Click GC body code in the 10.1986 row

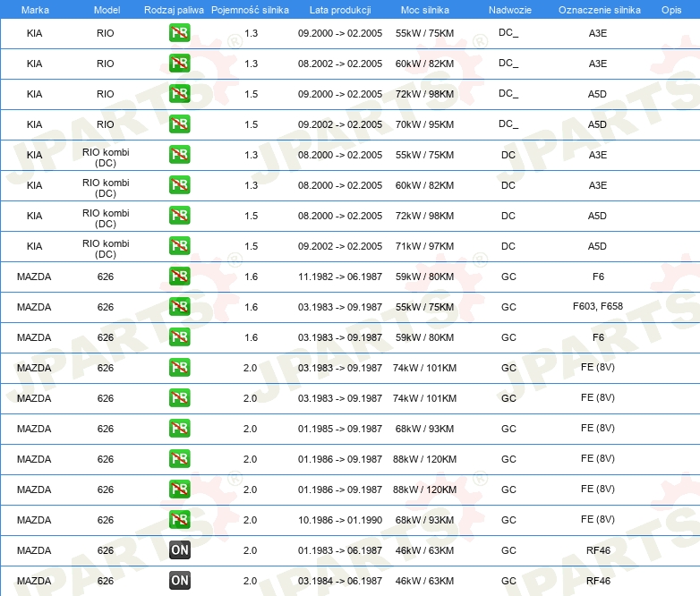click(508, 520)
